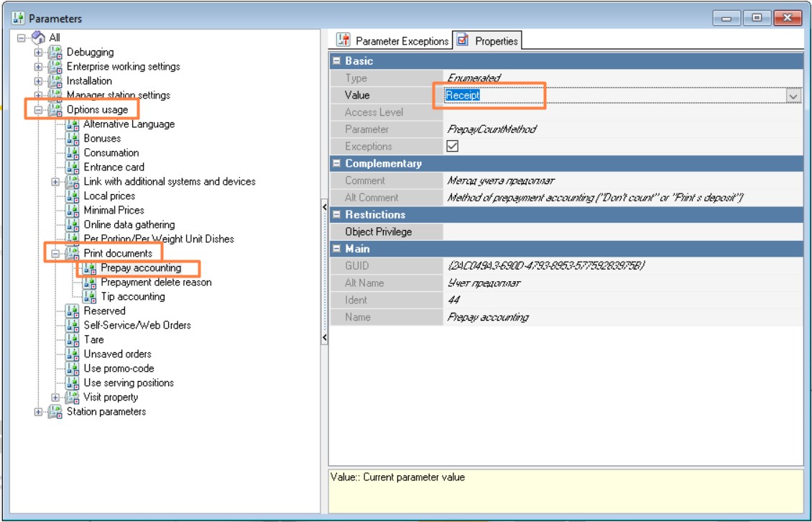This screenshot has height=522, width=812.
Task: Click the Debugging folder icon in tree
Action: point(55,52)
